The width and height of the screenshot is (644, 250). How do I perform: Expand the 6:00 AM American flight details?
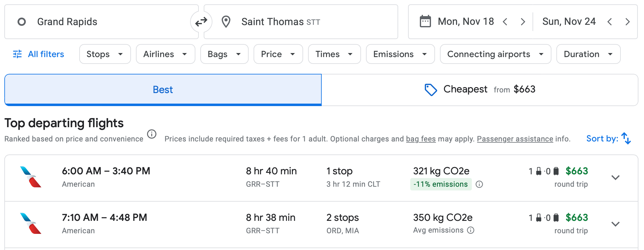615,177
